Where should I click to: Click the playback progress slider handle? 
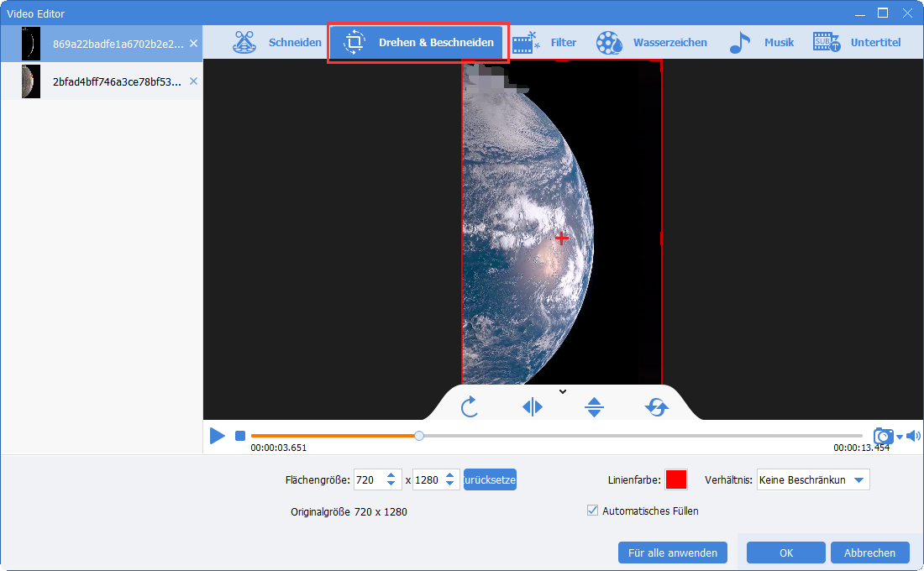coord(419,436)
